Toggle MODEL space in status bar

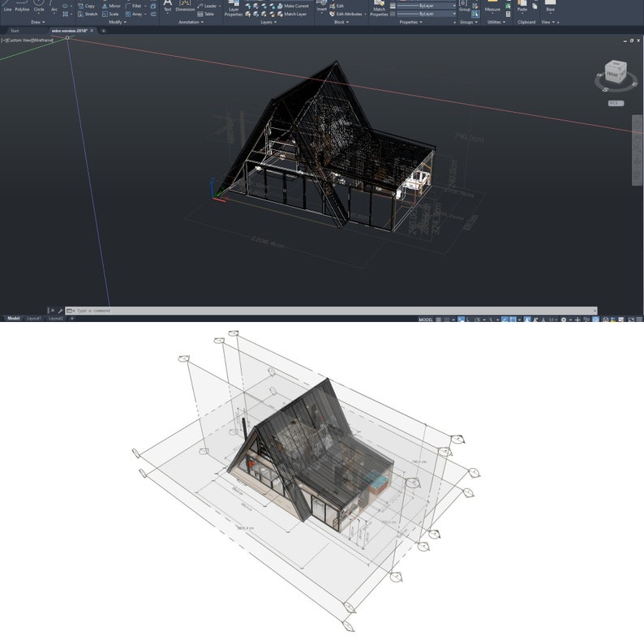tap(426, 319)
